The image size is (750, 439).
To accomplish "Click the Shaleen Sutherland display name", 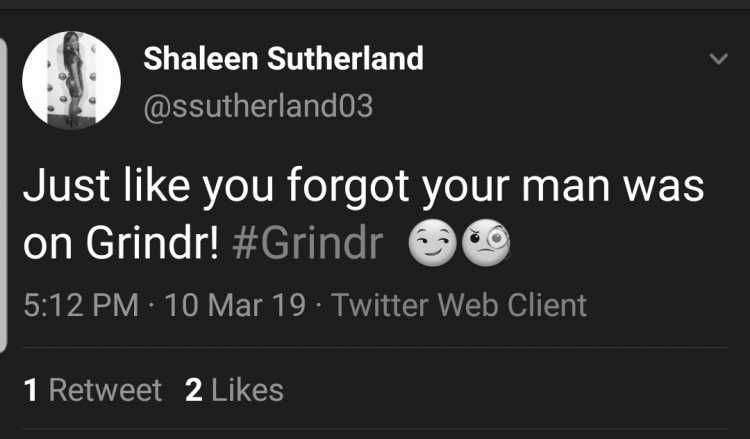I will coord(284,58).
